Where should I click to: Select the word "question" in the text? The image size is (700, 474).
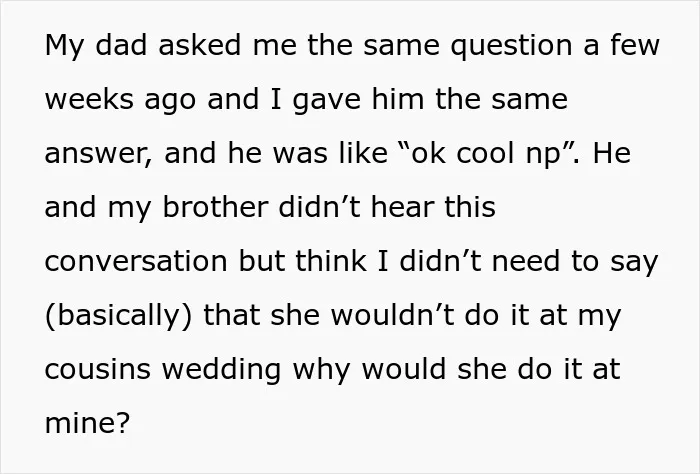[511, 47]
